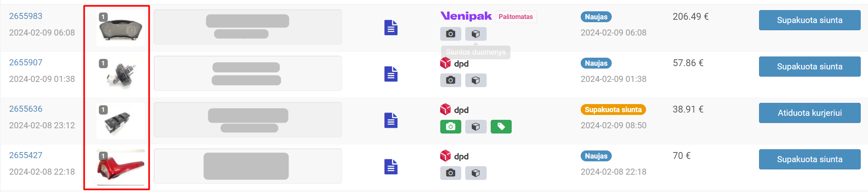Viewport: 868px width, 192px height.
Task: Click the orange Supakuota siunta status badge
Action: [613, 110]
